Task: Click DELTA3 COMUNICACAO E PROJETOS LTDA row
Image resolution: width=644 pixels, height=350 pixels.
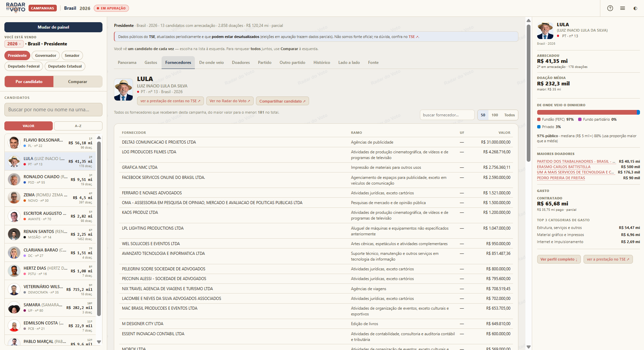Action: (316, 142)
